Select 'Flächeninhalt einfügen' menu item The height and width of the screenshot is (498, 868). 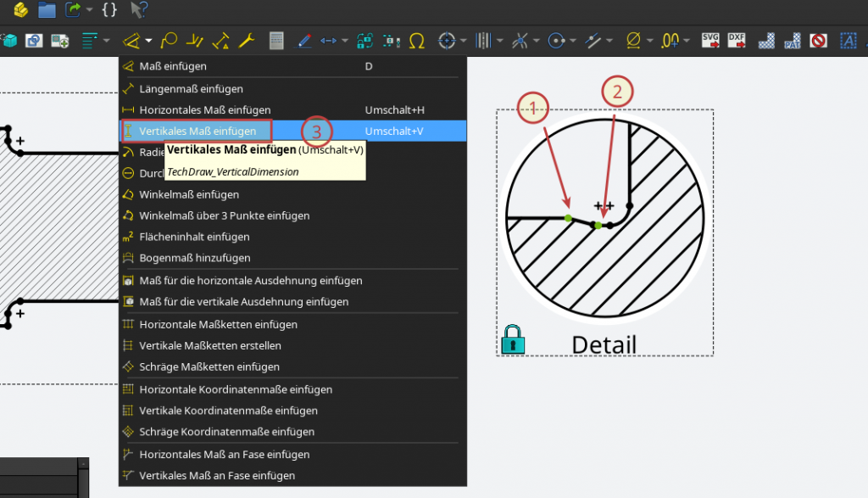coord(194,237)
